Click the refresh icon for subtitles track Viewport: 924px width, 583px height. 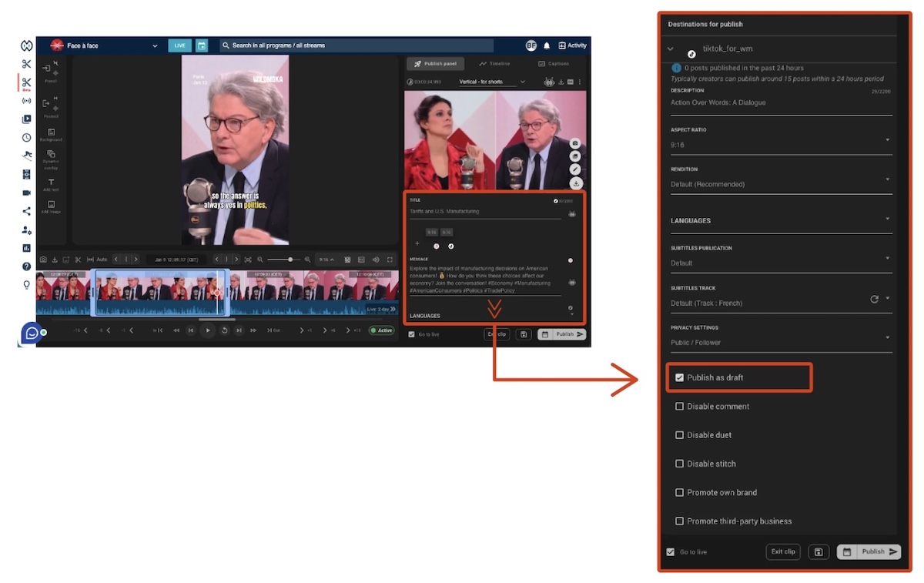tap(874, 300)
